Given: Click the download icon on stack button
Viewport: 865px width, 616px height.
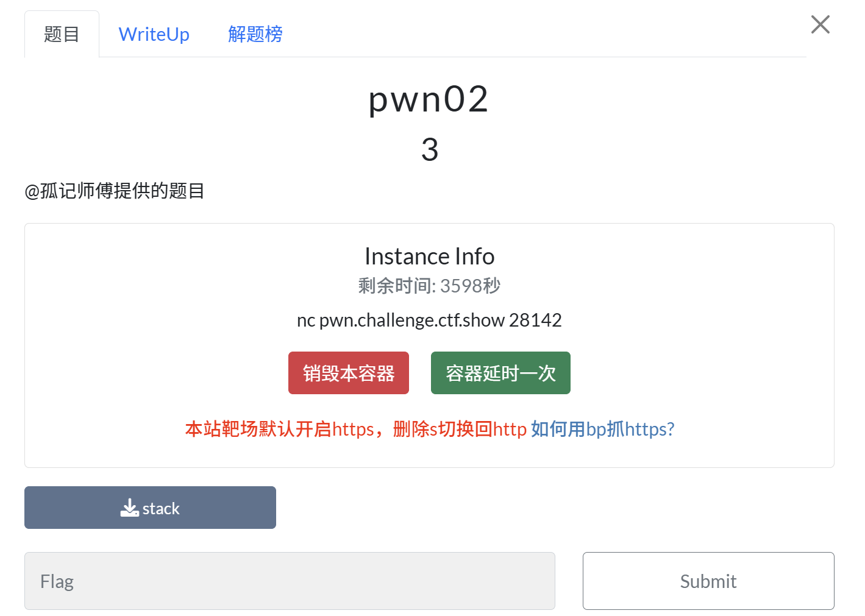Looking at the screenshot, I should click(x=129, y=508).
